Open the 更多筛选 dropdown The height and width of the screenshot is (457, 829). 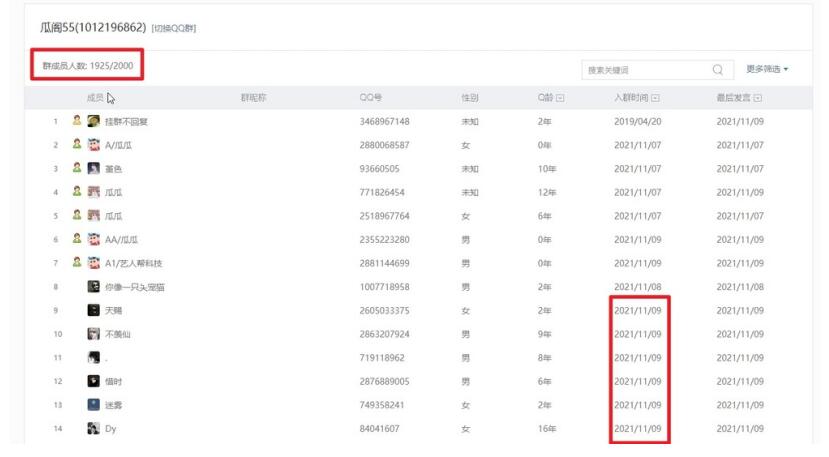767,69
